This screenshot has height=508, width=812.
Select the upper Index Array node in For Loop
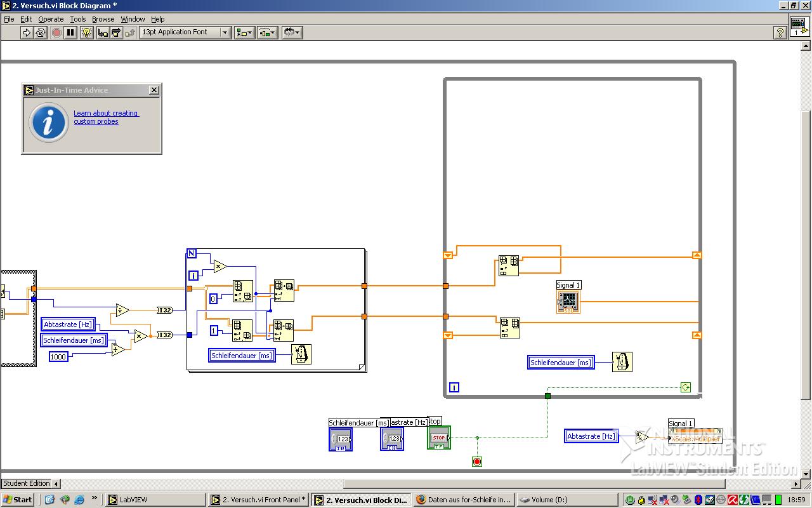coord(242,291)
